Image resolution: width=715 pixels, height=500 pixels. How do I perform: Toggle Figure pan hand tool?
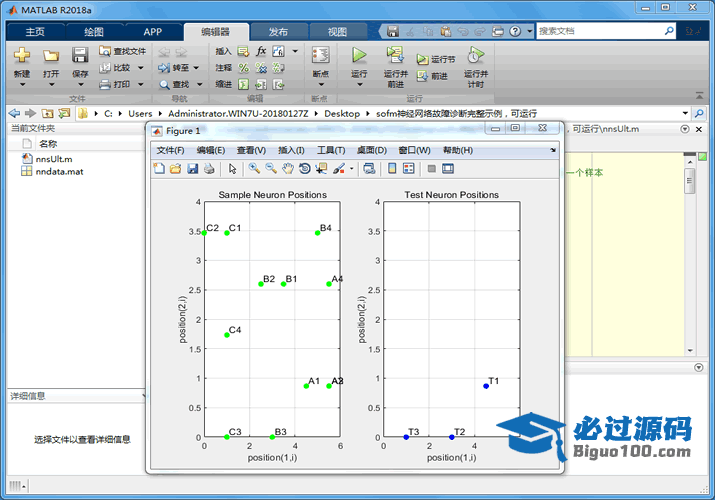tap(287, 169)
